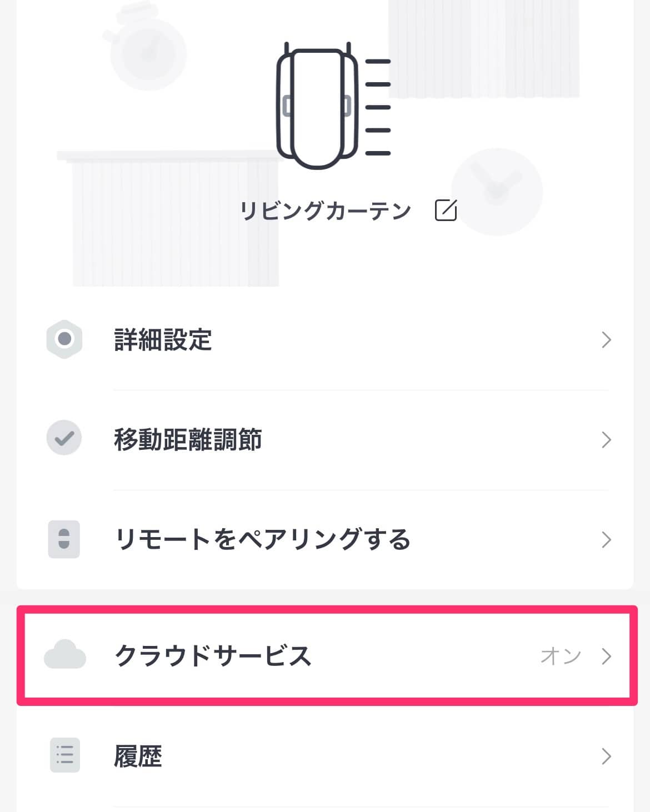Screen dimensions: 650x812
Task: Open the 詳細設定 menu row
Action: click(325, 339)
